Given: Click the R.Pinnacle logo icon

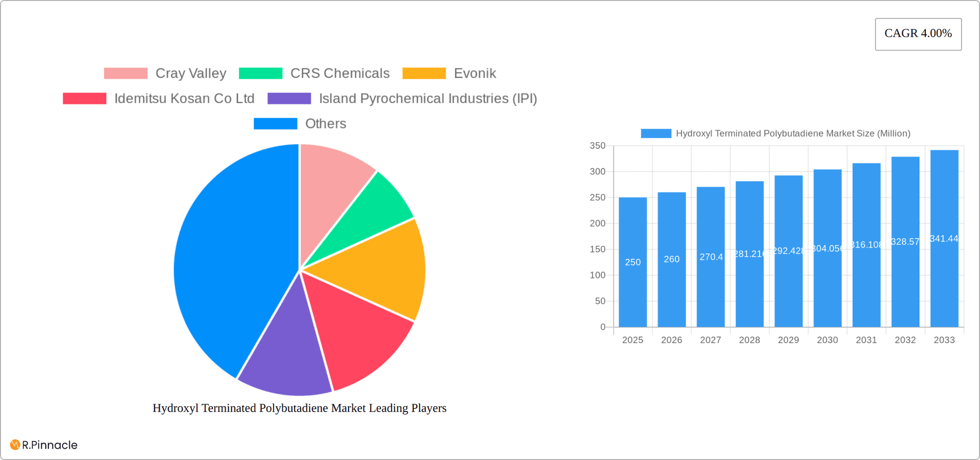Looking at the screenshot, I should coord(15,445).
